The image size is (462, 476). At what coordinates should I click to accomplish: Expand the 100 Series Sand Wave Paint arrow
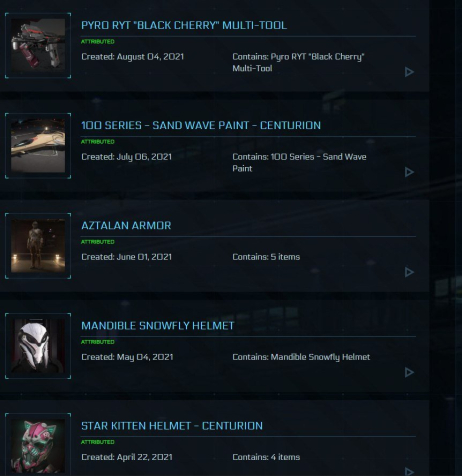409,172
